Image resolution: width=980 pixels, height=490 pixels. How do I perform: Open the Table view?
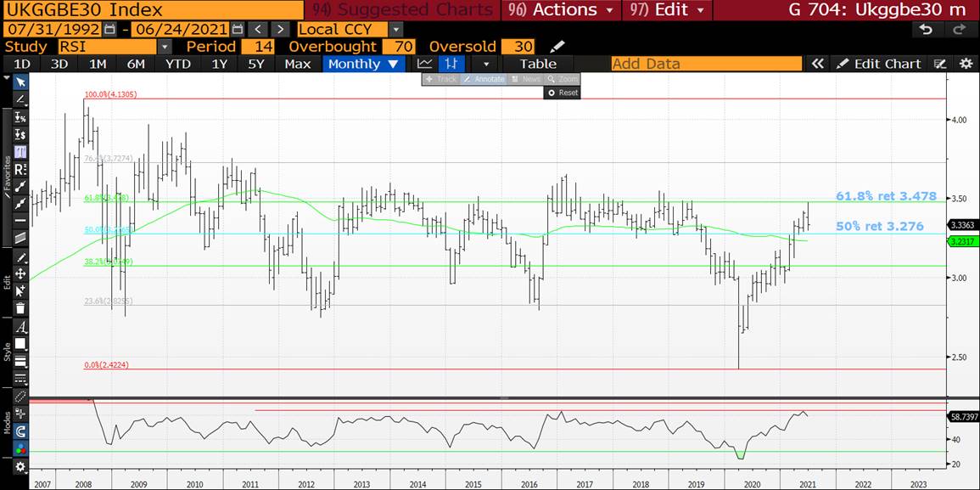538,64
